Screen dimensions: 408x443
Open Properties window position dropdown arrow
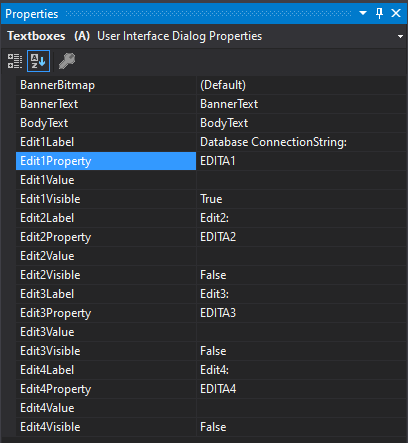(x=363, y=13)
